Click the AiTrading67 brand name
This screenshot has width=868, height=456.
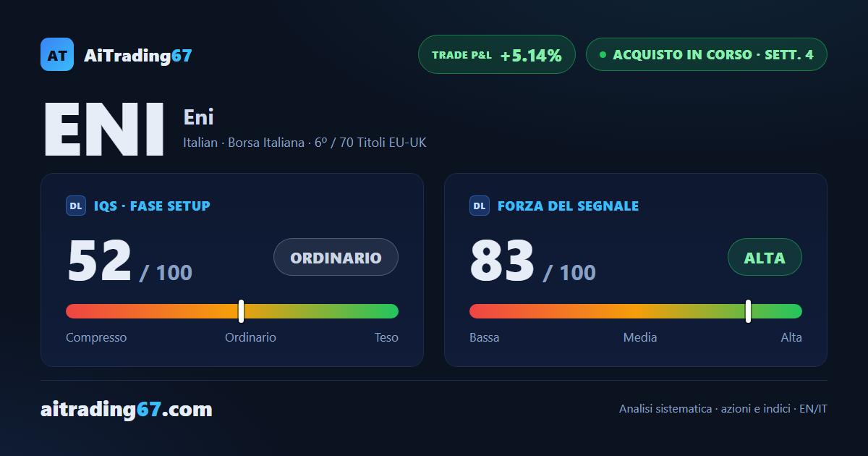pyautogui.click(x=137, y=56)
